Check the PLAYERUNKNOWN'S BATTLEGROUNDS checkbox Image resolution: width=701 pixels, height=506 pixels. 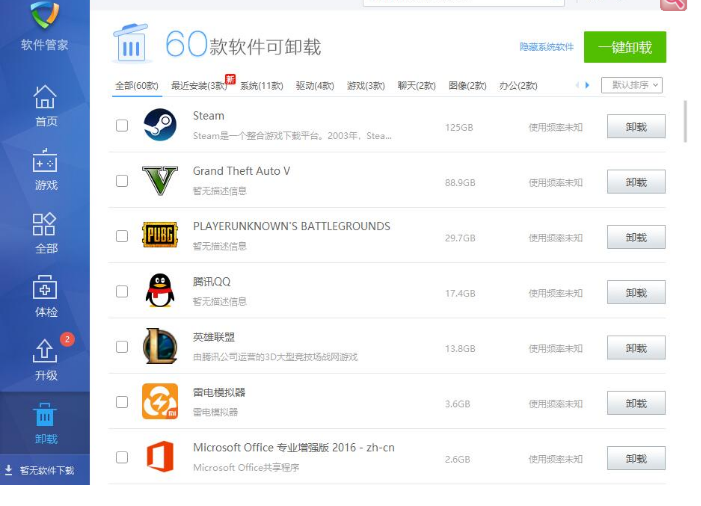[122, 236]
